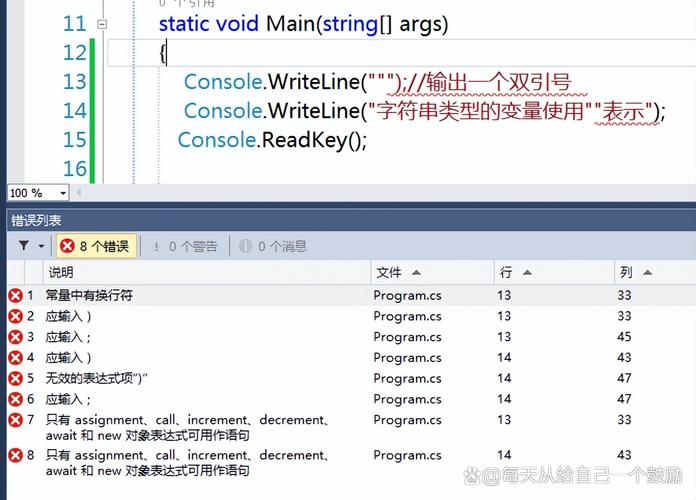
Task: Collapse the Main method outlining box
Action: [x=102, y=24]
